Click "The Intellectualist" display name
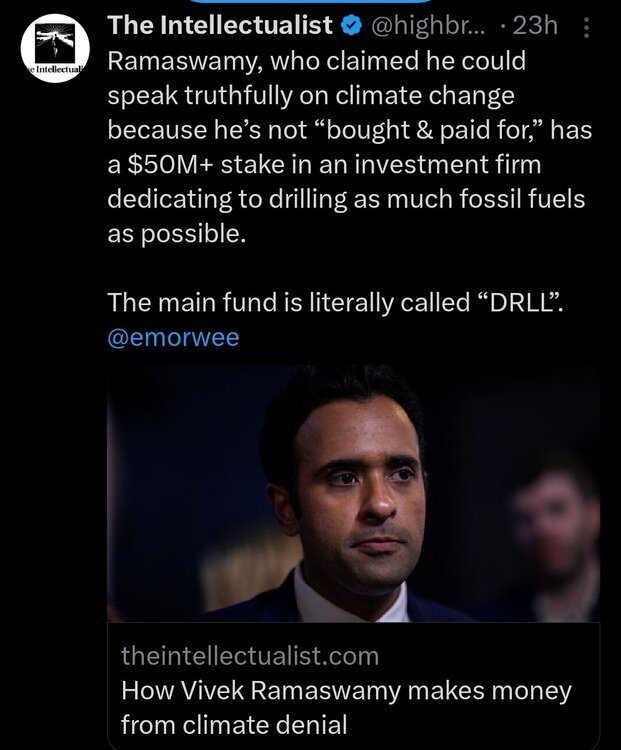The image size is (621, 750). click(x=219, y=24)
